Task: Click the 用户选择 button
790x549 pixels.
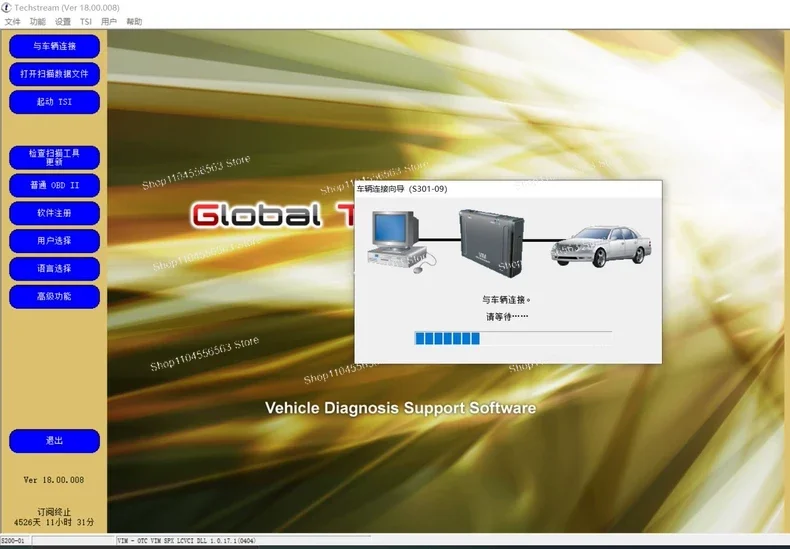Action: [54, 241]
